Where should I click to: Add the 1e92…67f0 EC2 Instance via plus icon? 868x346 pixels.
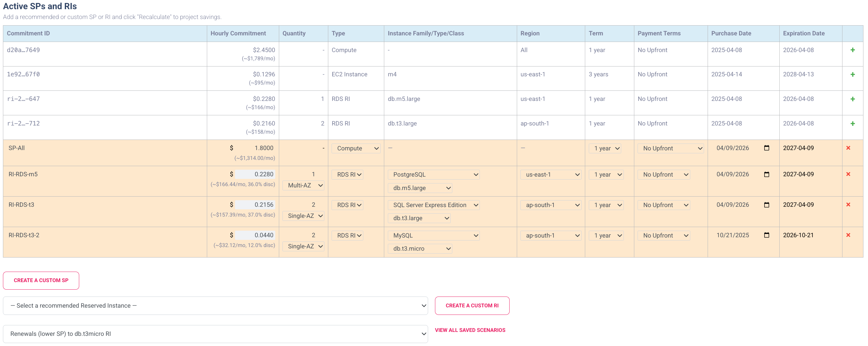[853, 74]
